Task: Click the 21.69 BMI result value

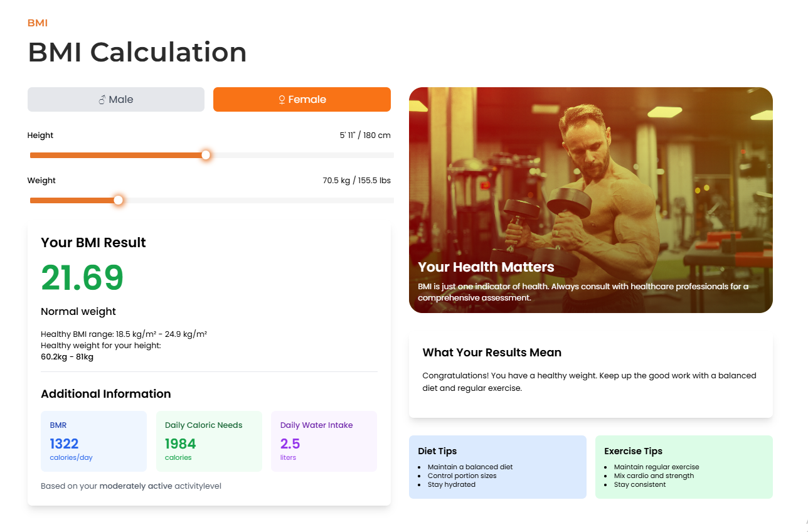Action: 82,277
